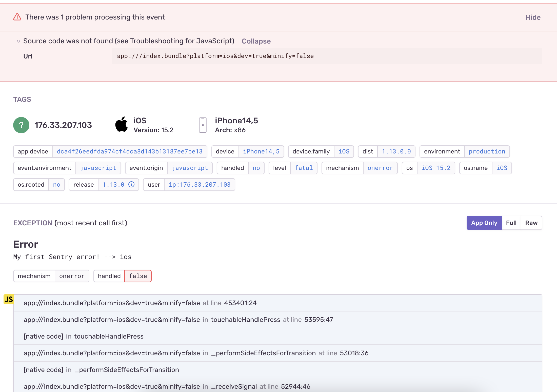Select the onerror mechanism pill under Error
The width and height of the screenshot is (557, 392).
click(72, 276)
